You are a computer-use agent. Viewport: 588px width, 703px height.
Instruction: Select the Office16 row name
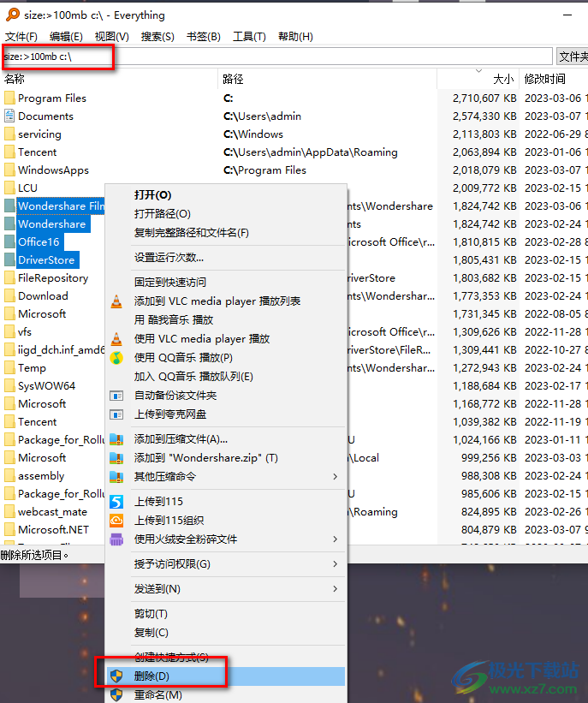click(x=39, y=241)
